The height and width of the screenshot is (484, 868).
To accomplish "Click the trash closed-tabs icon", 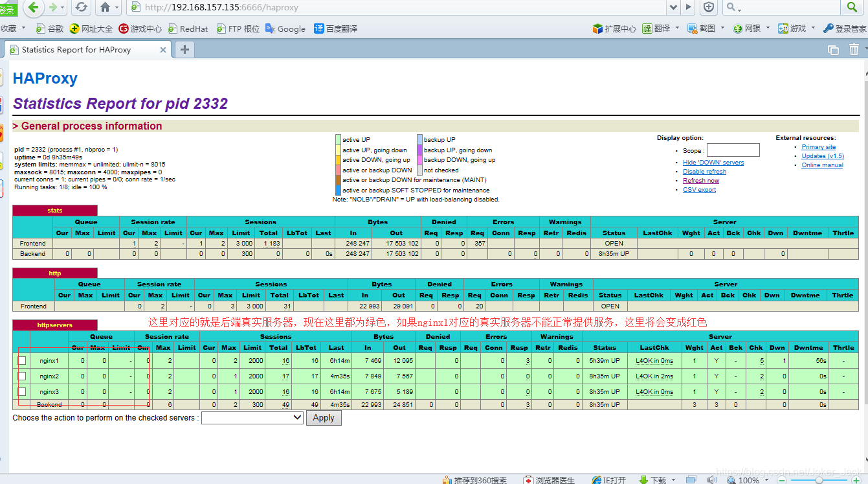I will pos(854,49).
